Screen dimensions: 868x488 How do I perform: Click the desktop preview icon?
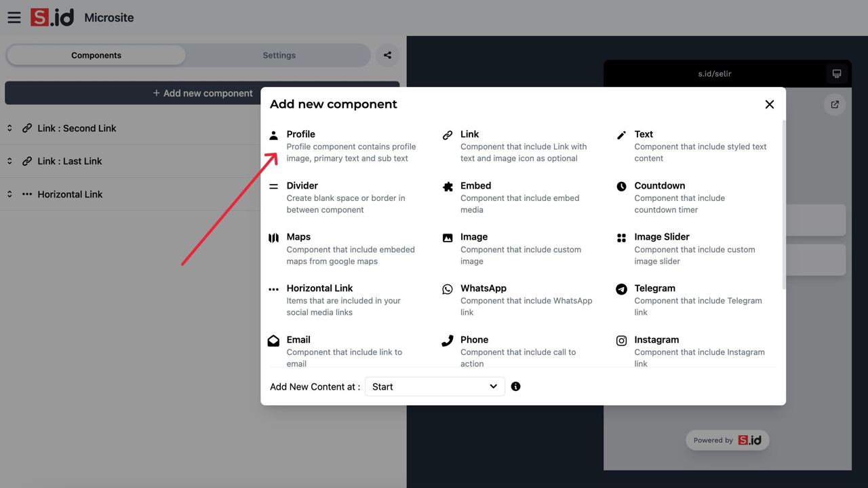coord(837,73)
